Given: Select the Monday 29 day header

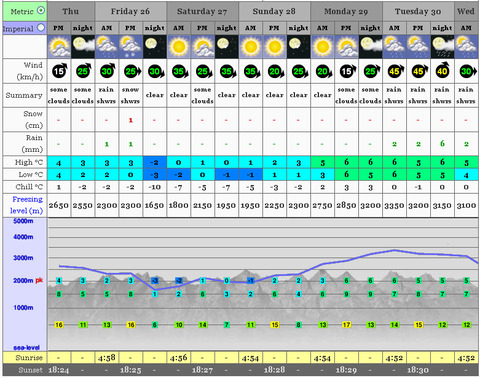Looking at the screenshot, I should pos(346,11).
